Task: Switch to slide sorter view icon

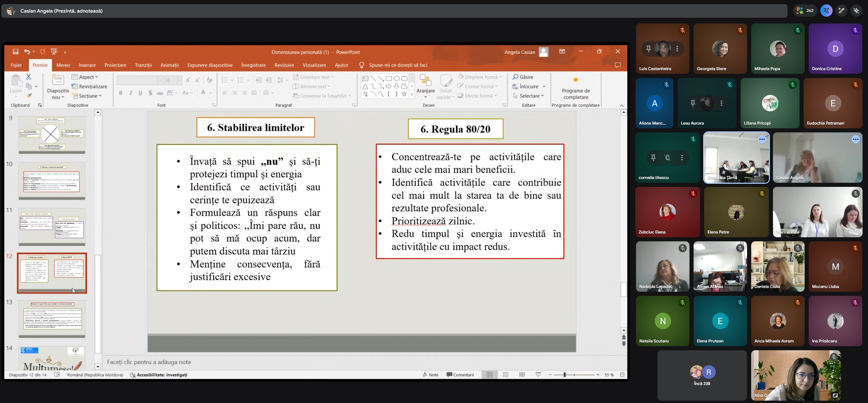Action: (x=506, y=375)
